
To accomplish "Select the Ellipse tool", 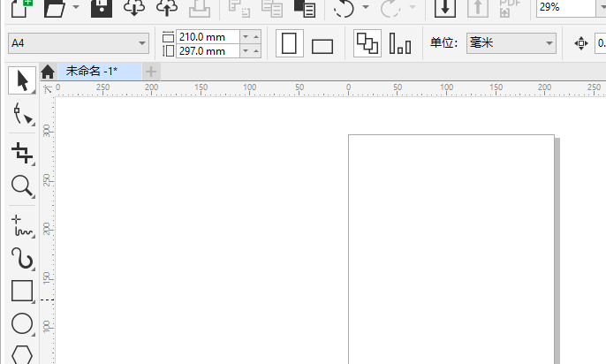I will (x=22, y=323).
